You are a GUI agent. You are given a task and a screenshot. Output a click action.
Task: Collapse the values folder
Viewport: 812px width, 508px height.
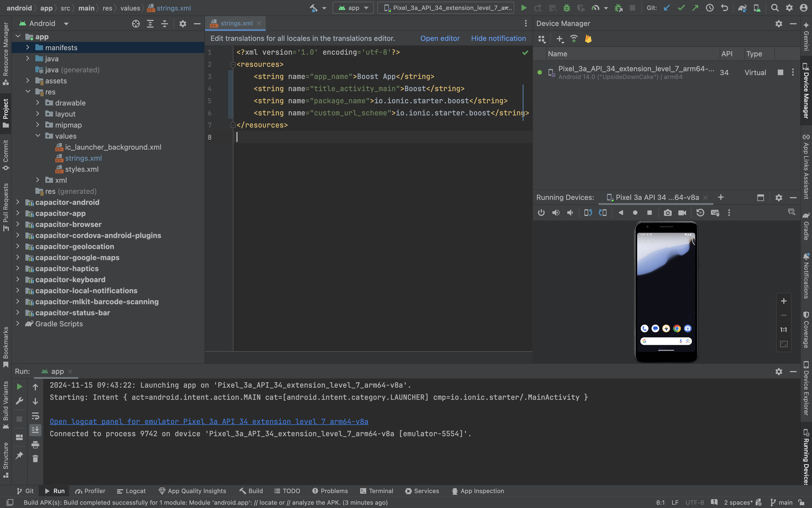coord(38,136)
